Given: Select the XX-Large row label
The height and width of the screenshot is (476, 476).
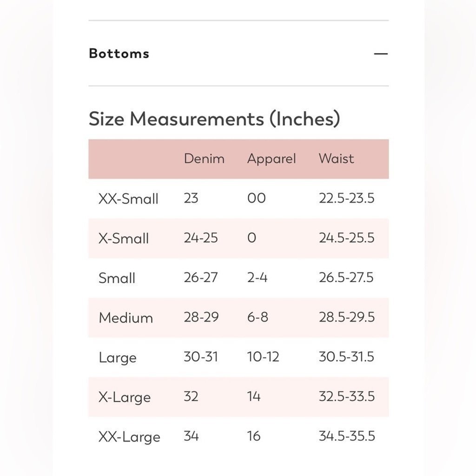Looking at the screenshot, I should [x=129, y=437].
